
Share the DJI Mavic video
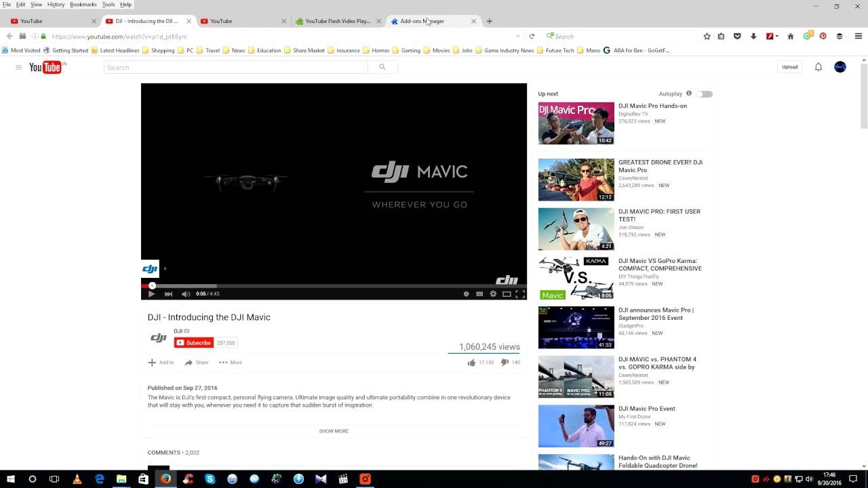pyautogui.click(x=197, y=363)
